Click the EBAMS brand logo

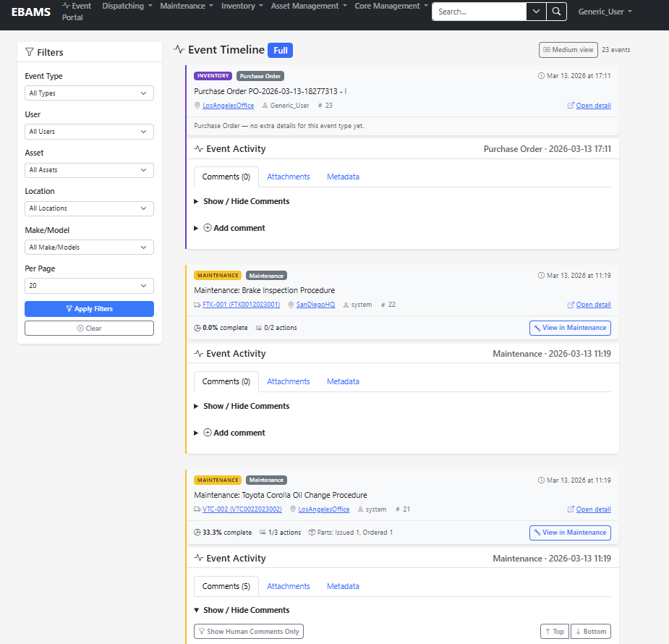coord(30,12)
